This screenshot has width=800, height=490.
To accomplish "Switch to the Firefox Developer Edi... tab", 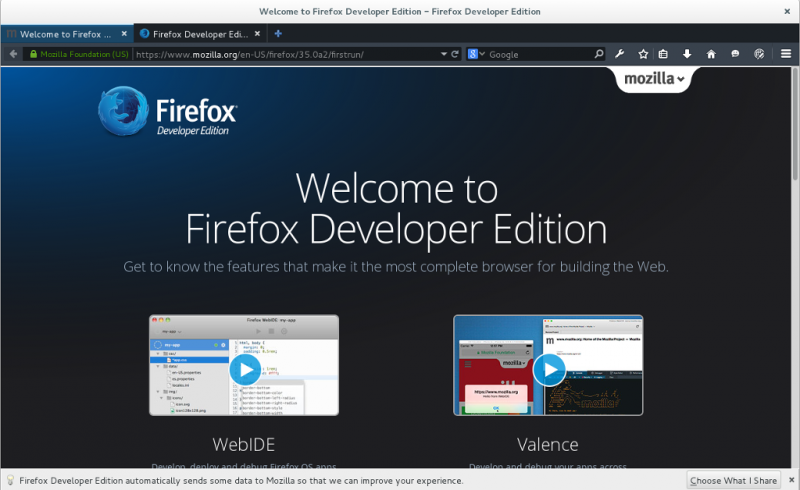I will tap(200, 34).
